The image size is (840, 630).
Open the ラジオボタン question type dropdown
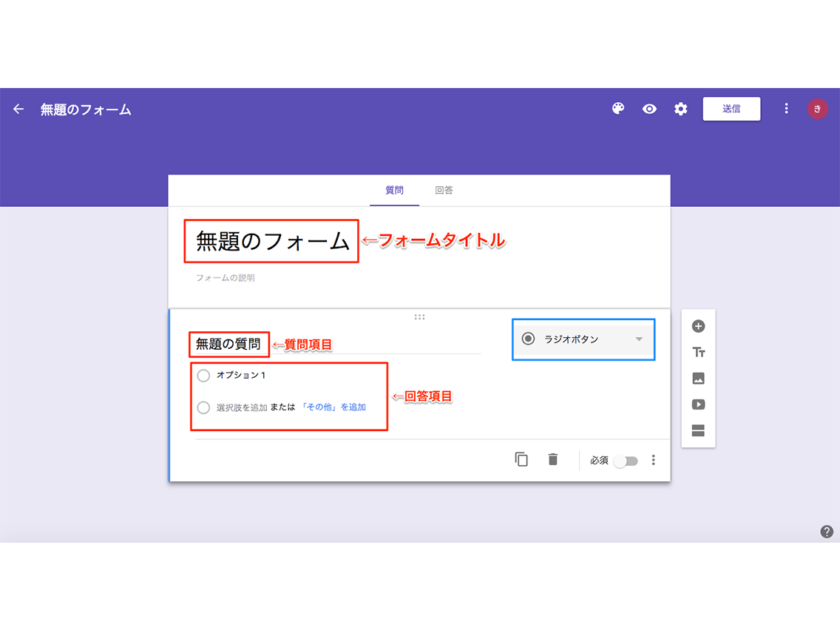[583, 339]
